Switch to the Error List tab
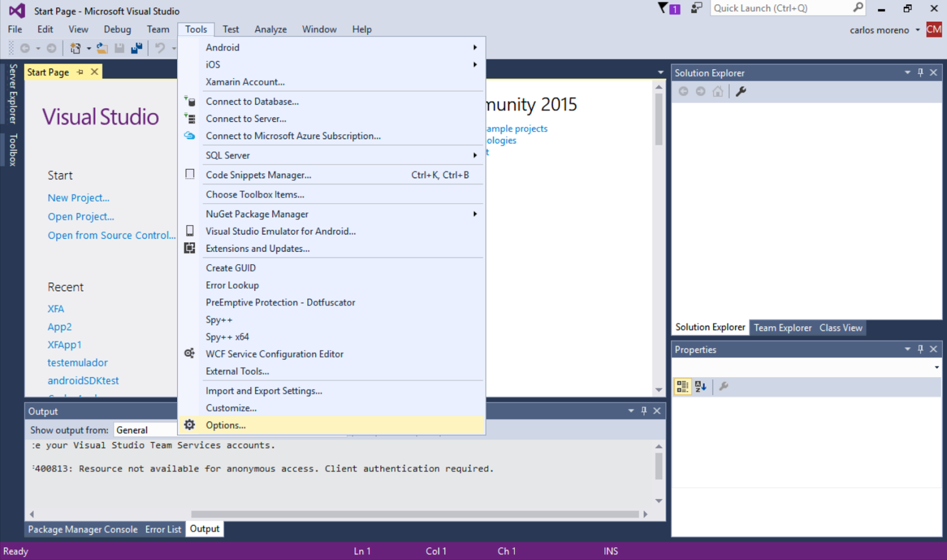The height and width of the screenshot is (560, 947). tap(163, 529)
